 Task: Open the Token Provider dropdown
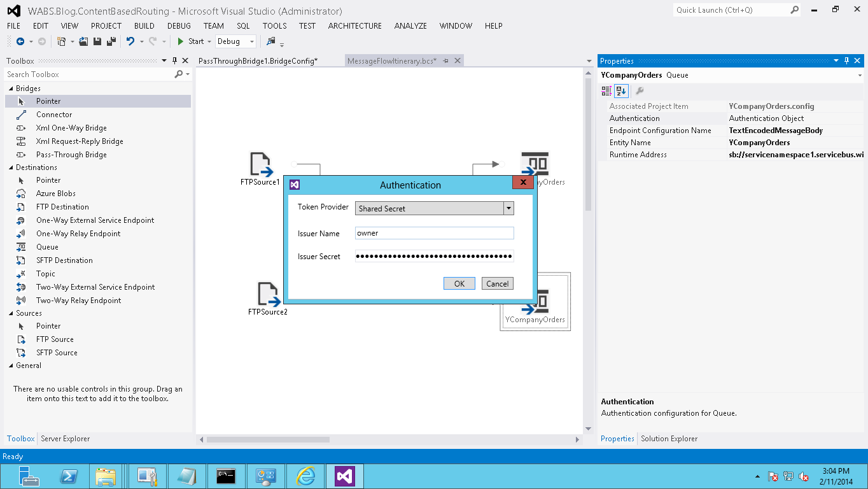click(x=508, y=208)
